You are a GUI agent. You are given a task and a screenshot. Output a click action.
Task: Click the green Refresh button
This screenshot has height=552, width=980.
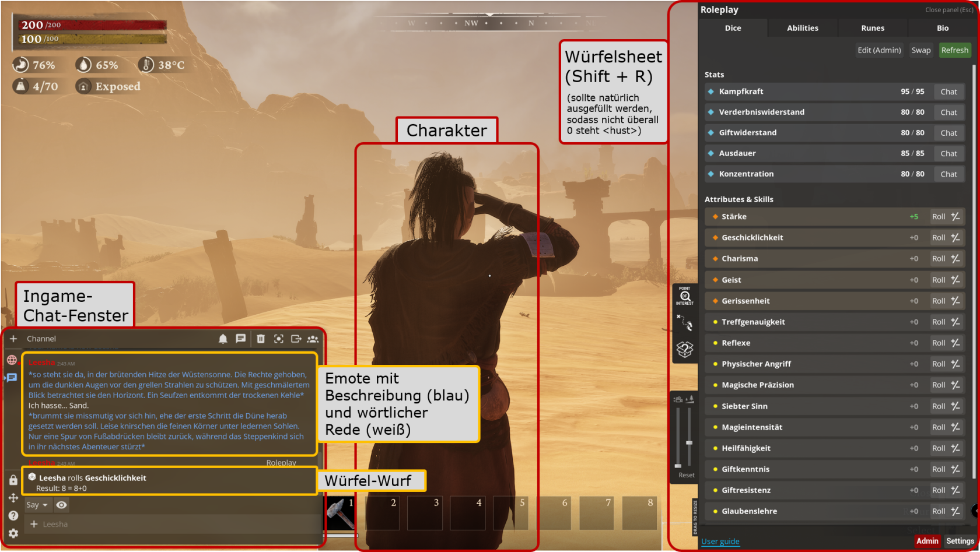click(x=955, y=50)
